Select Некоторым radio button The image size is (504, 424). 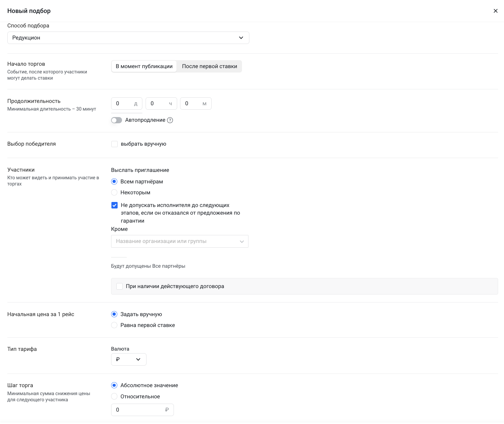click(114, 192)
